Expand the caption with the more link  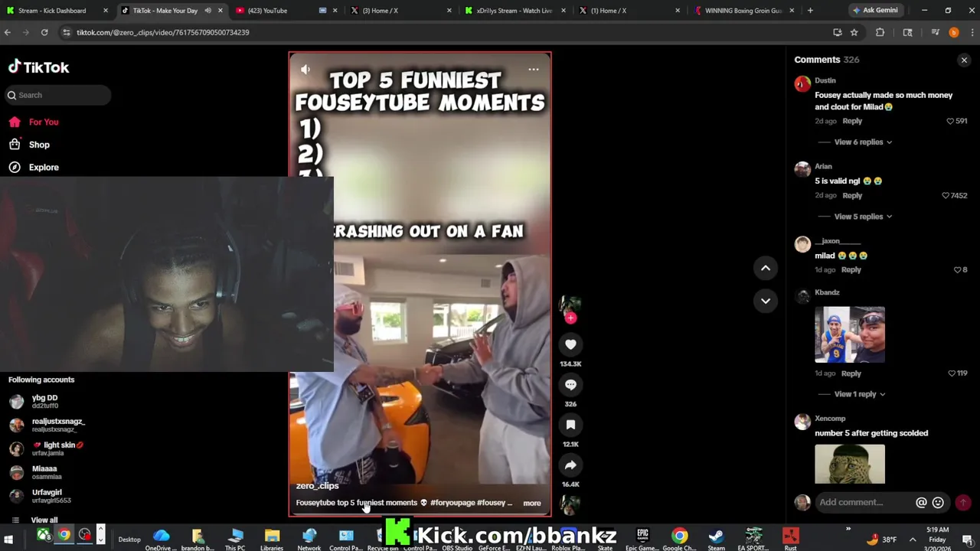[x=531, y=504]
